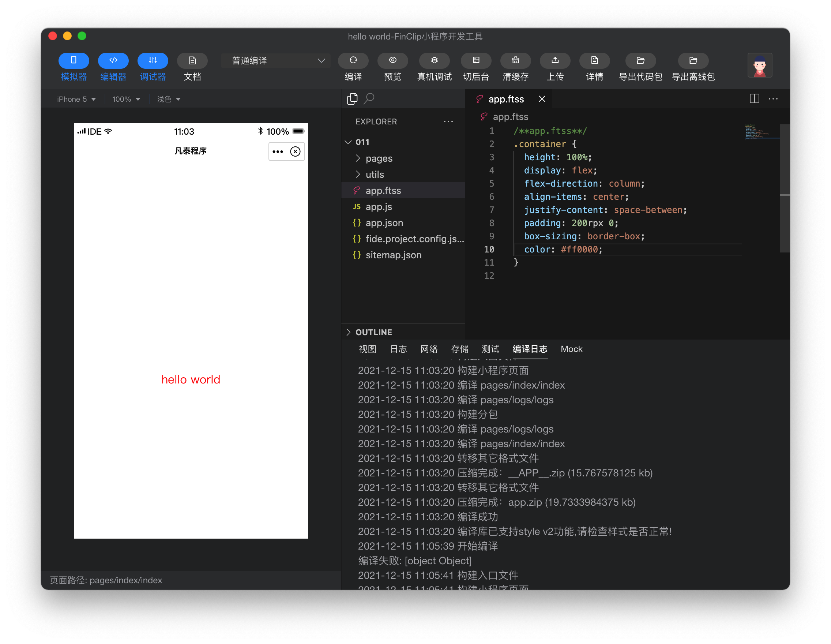The height and width of the screenshot is (644, 831).
Task: Click the 切后台 background switch icon
Action: point(476,60)
